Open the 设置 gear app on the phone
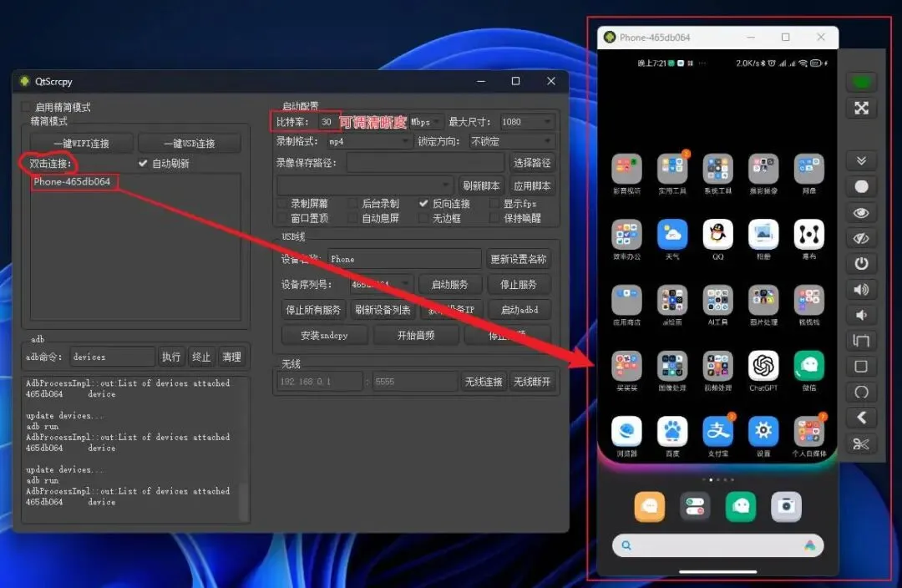Screen dimensions: 902x588 click(x=763, y=431)
